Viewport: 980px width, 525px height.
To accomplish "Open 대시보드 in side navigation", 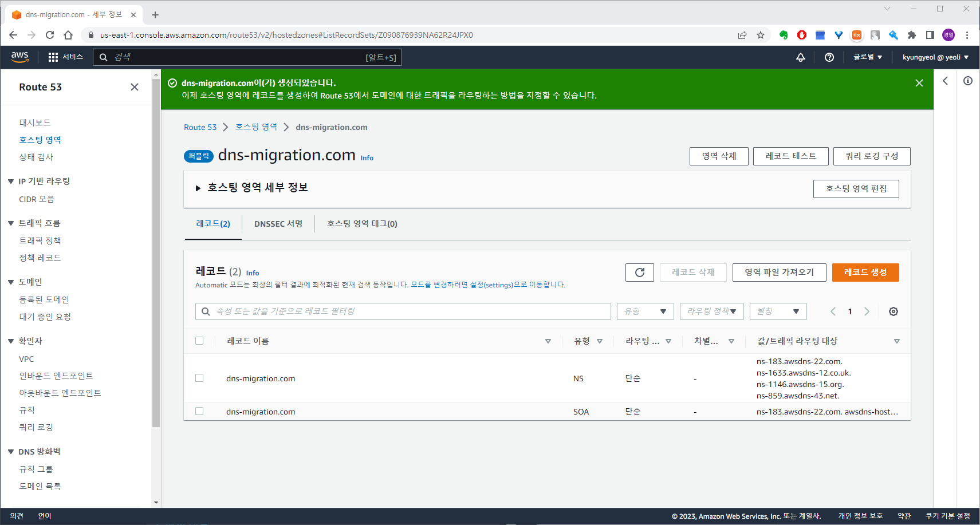I will tap(35, 123).
